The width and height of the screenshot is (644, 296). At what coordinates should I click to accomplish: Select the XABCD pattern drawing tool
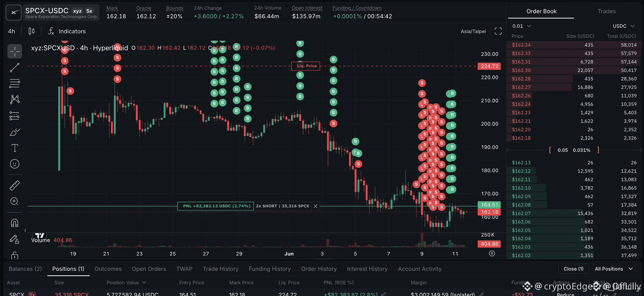(15, 100)
